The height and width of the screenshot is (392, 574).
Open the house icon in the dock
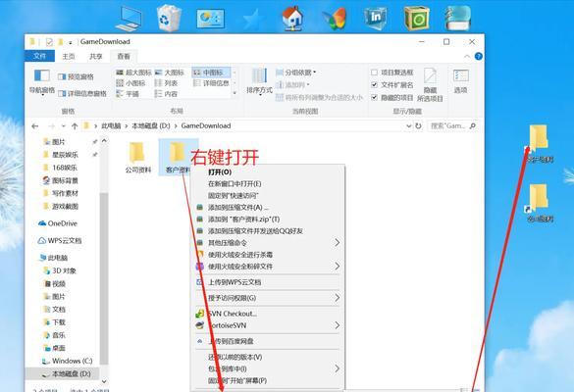[292, 19]
